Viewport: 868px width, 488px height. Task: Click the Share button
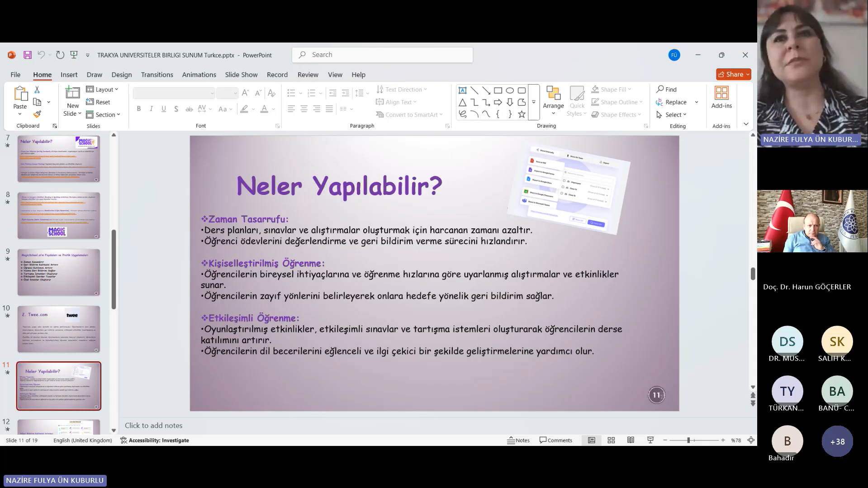(733, 74)
